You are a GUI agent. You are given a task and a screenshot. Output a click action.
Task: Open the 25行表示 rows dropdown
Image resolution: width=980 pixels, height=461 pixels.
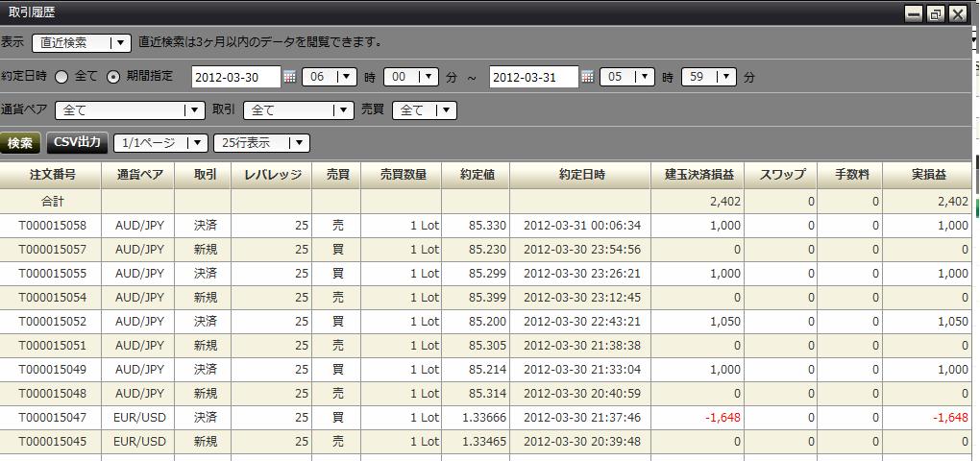261,143
